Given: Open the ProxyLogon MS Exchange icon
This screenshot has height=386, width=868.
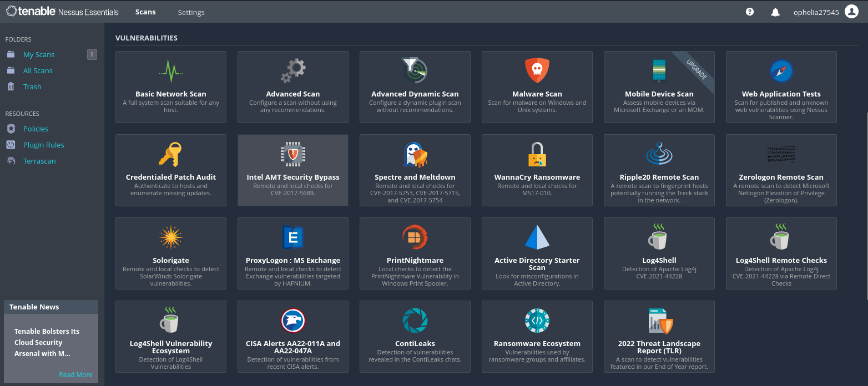Looking at the screenshot, I should pyautogui.click(x=292, y=237).
